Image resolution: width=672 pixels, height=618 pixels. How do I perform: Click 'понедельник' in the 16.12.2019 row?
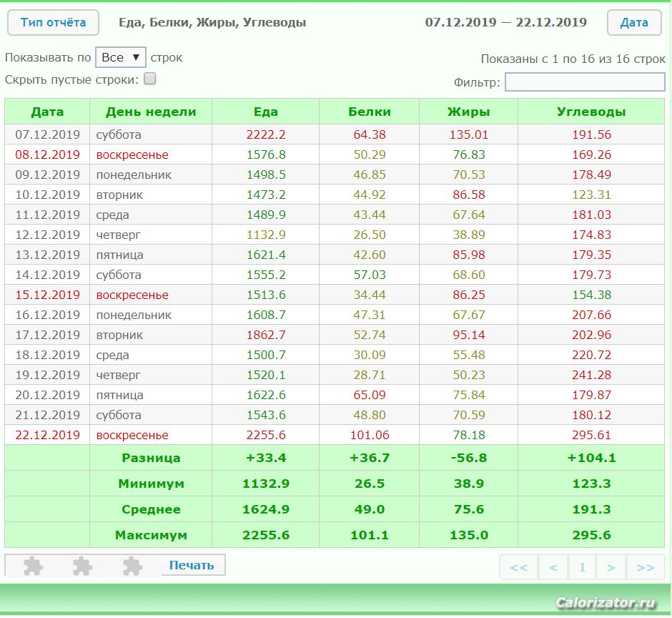pos(134,315)
